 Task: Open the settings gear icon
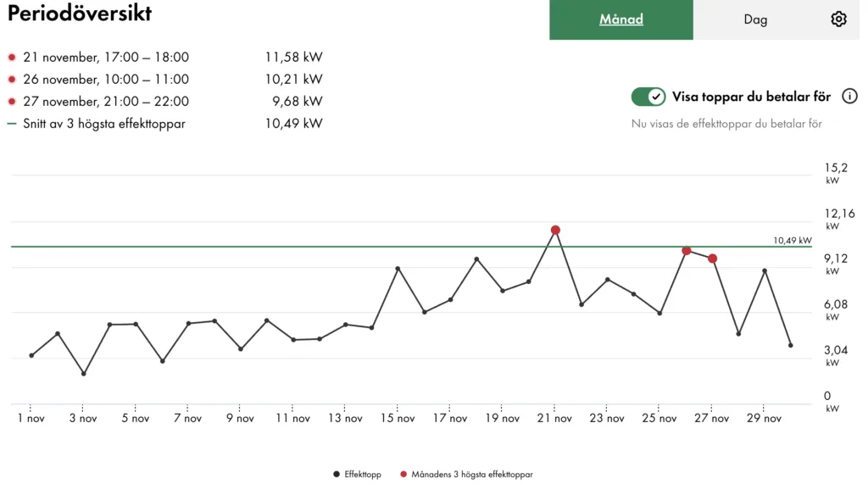click(x=838, y=19)
